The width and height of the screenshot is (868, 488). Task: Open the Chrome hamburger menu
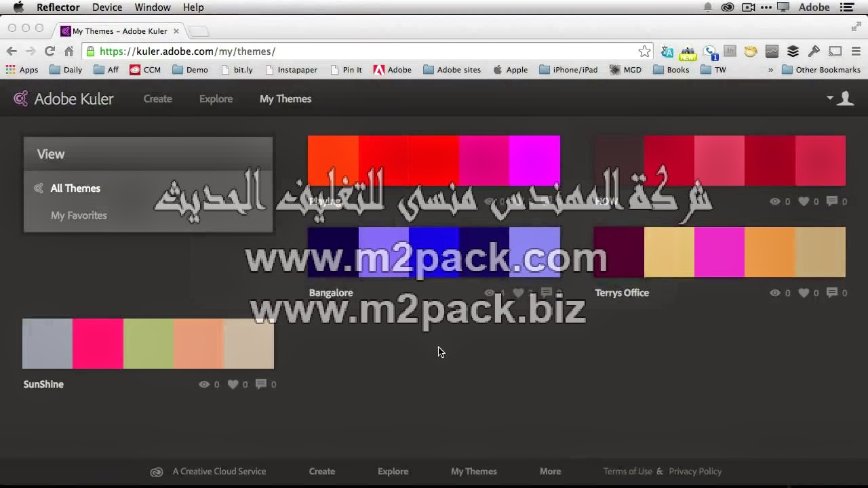[856, 52]
